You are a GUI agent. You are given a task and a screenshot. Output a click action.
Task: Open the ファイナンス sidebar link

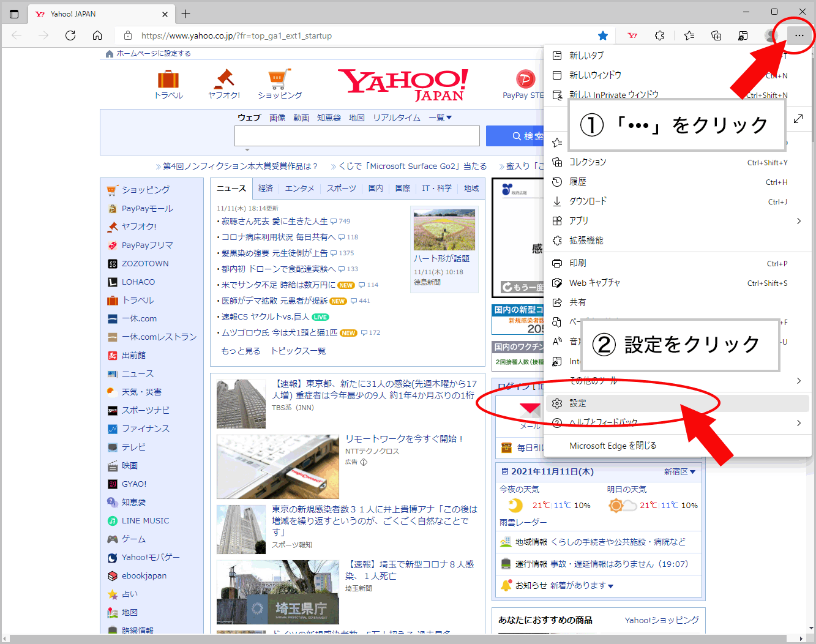[x=146, y=429]
